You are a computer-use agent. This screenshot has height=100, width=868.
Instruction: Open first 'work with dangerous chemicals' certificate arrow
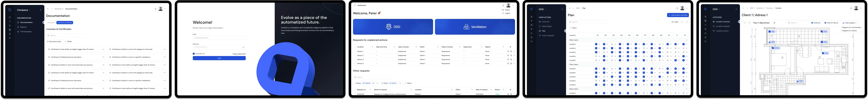click(x=164, y=49)
